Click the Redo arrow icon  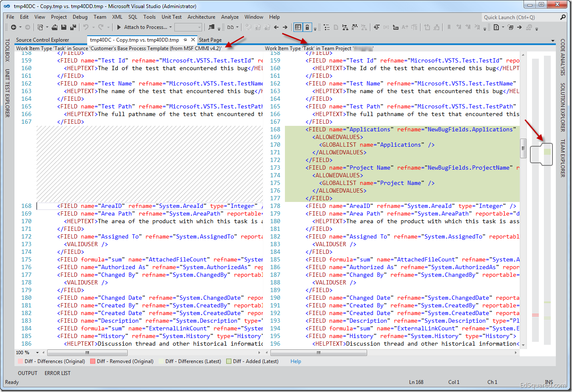101,27
